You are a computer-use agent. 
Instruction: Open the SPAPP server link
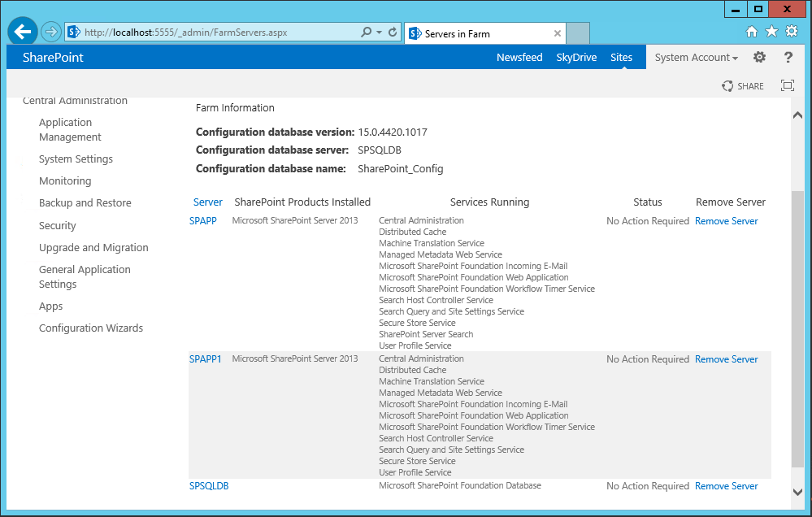[x=202, y=220]
